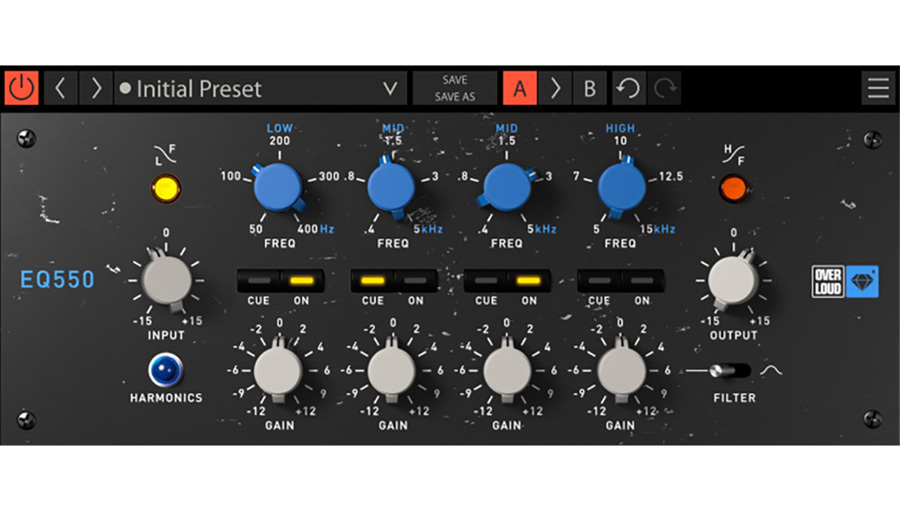Screen dimensions: 900x511
Task: Click the HARMONICS label text
Action: pyautogui.click(x=166, y=398)
